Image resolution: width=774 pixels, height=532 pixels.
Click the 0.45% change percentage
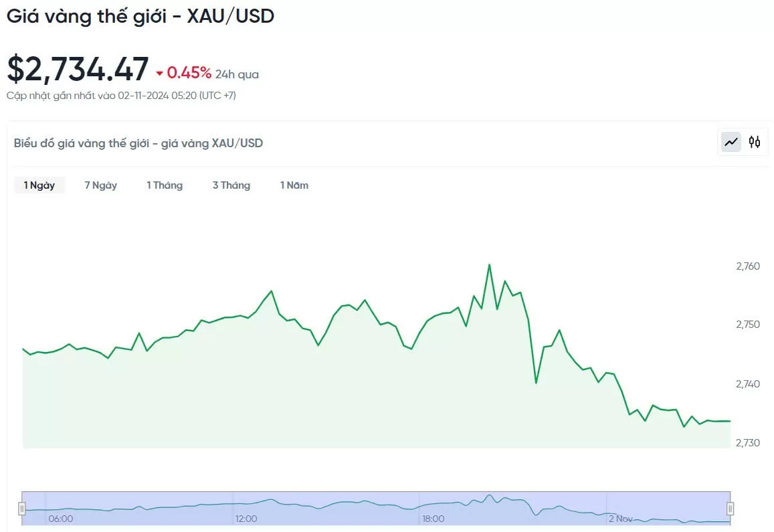[x=189, y=73]
